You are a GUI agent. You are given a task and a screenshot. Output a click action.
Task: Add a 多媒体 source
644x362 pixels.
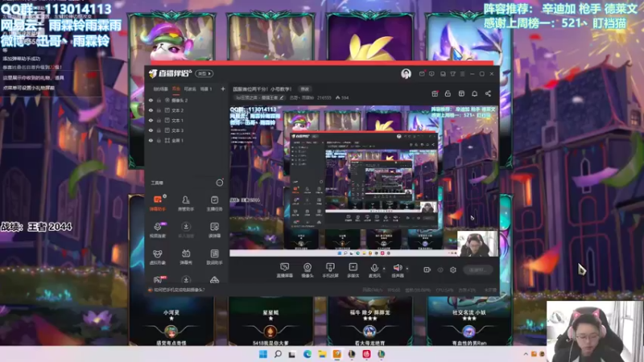(353, 270)
